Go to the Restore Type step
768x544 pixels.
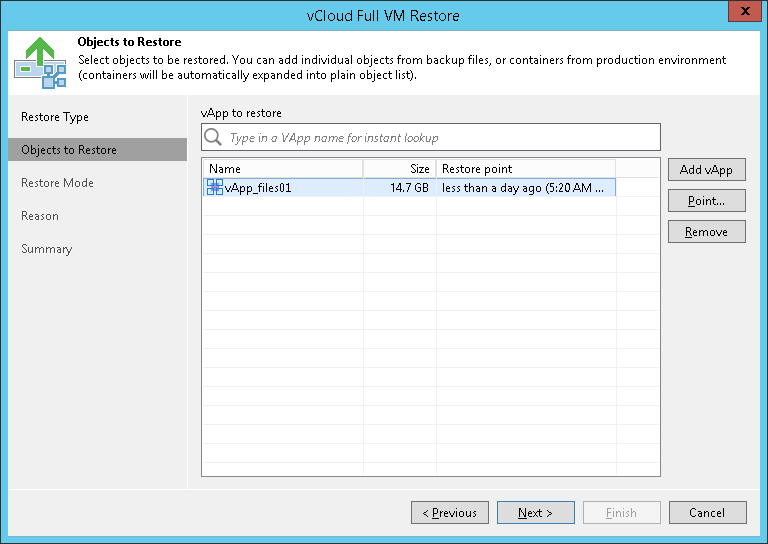(55, 117)
